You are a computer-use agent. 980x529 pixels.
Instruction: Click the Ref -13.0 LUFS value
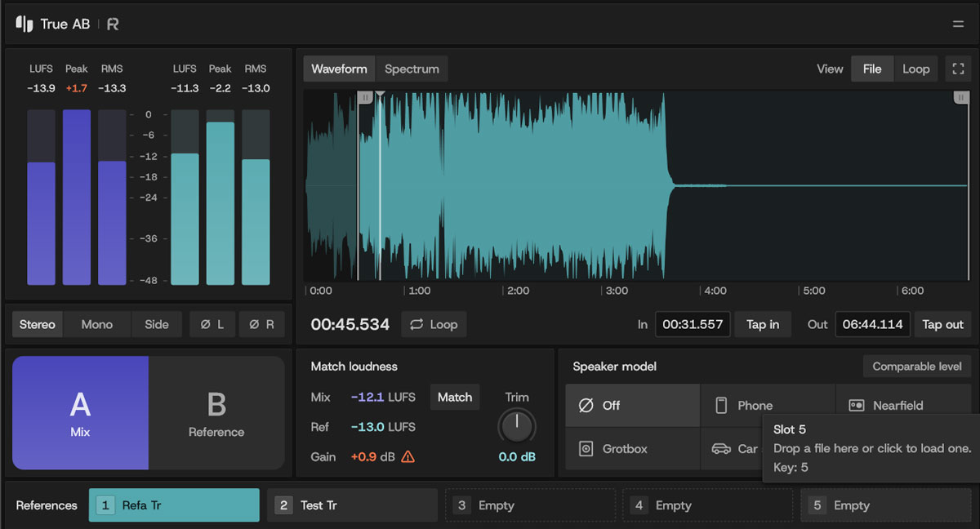(x=383, y=427)
